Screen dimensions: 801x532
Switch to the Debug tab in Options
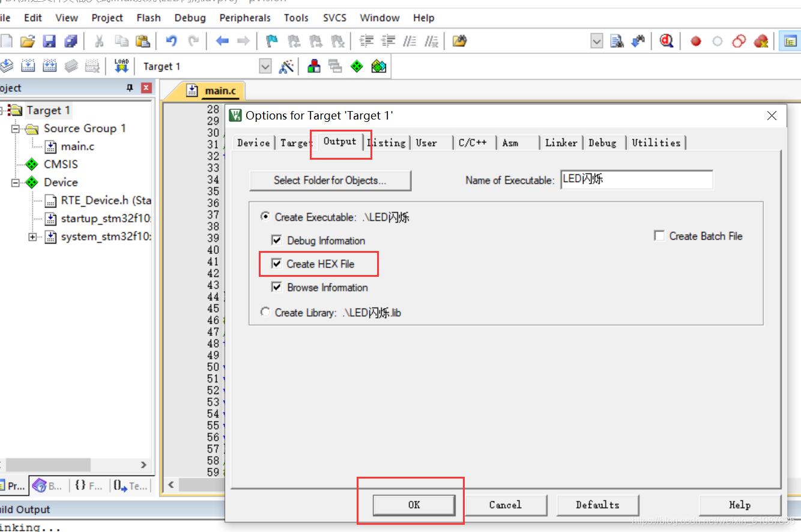tap(603, 142)
